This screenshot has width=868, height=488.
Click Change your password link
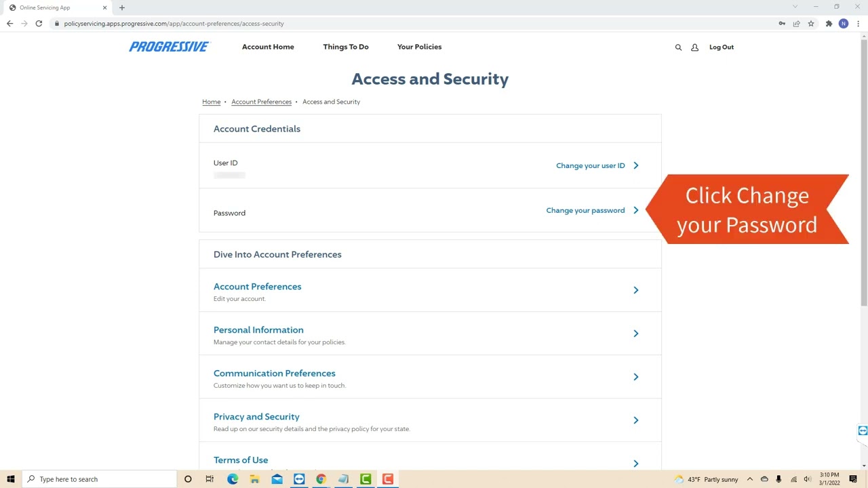click(585, 210)
